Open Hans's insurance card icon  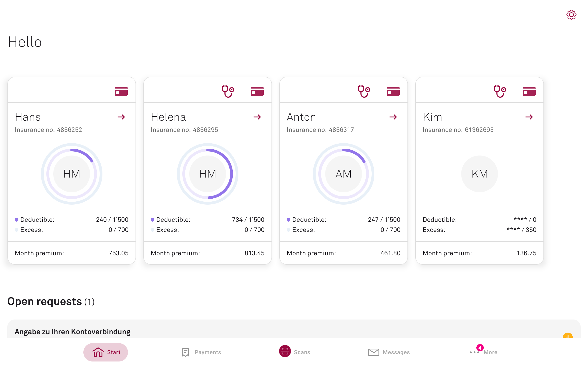[x=121, y=91]
